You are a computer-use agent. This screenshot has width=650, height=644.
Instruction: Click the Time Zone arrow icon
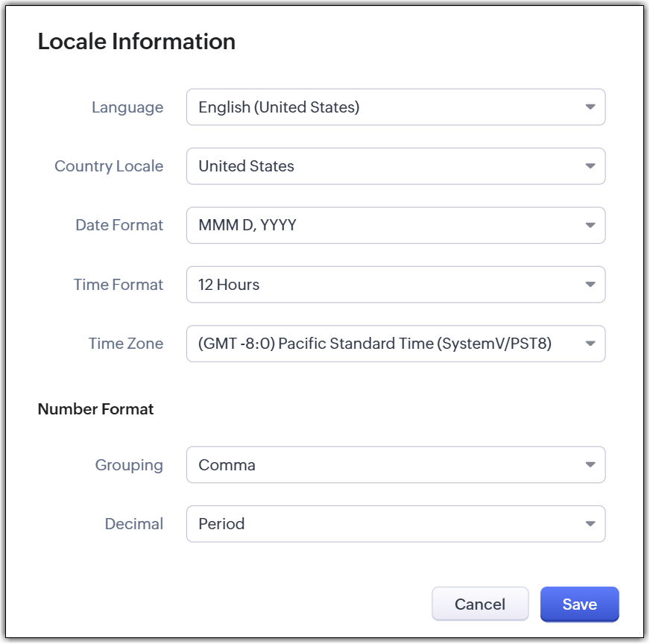click(x=590, y=344)
